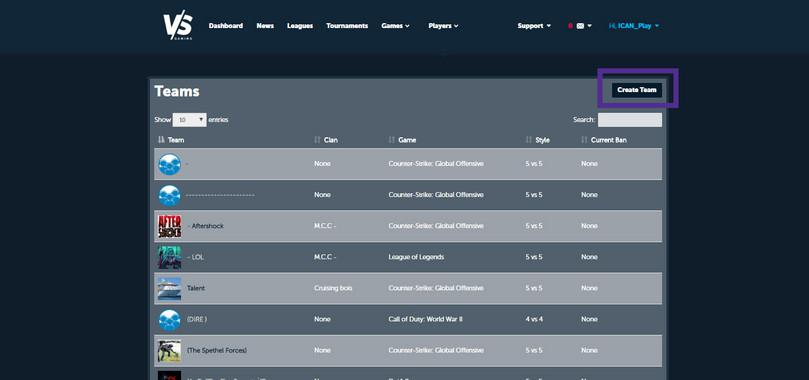Screen dimensions: 809x380
Task: Click M.C.C - clan in LOL row
Action: 325,257
